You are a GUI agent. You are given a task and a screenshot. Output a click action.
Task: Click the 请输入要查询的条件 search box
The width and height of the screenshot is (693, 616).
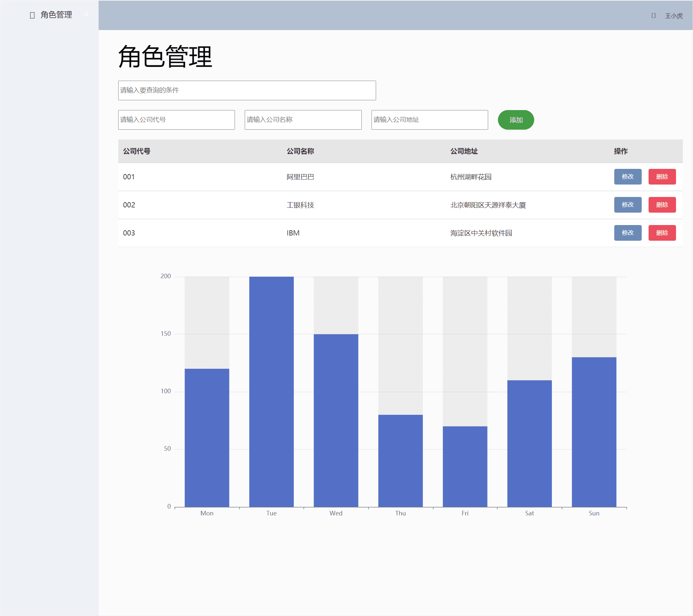[246, 90]
